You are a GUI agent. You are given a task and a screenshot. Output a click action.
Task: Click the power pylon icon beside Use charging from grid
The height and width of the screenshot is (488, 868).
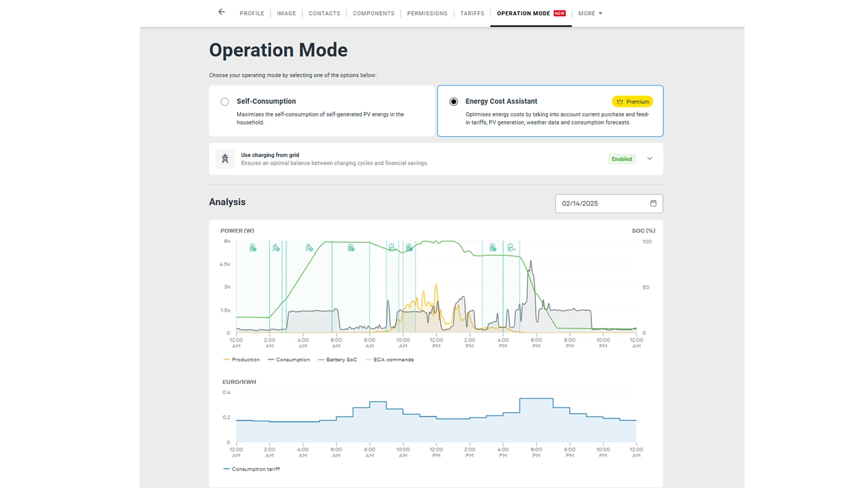point(225,159)
